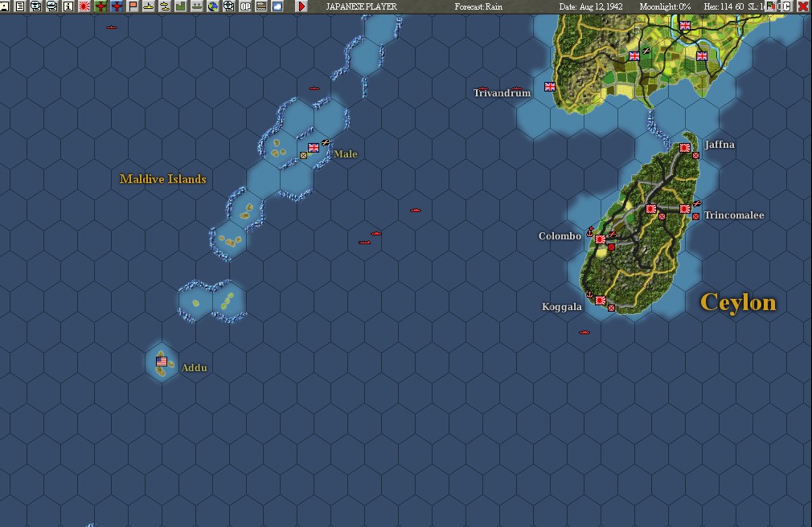
Task: Select the red ship at top-left corner
Action: pos(111,27)
